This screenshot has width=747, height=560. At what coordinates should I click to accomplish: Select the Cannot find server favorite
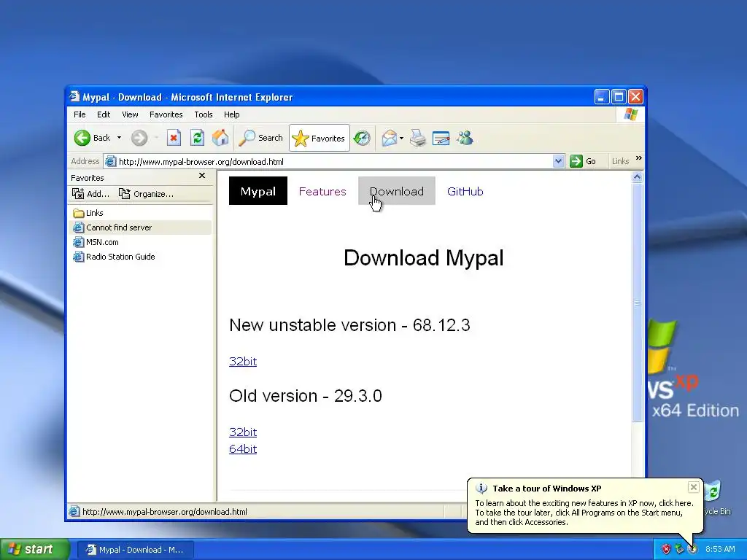(x=140, y=227)
